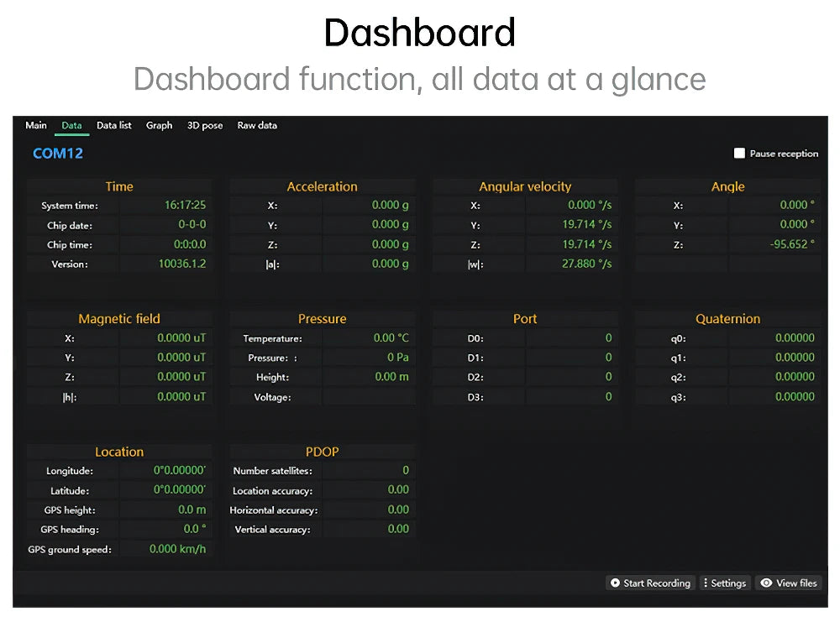The height and width of the screenshot is (617, 840).
Task: Click the Chip time value 0:0:0.0
Action: 190,244
